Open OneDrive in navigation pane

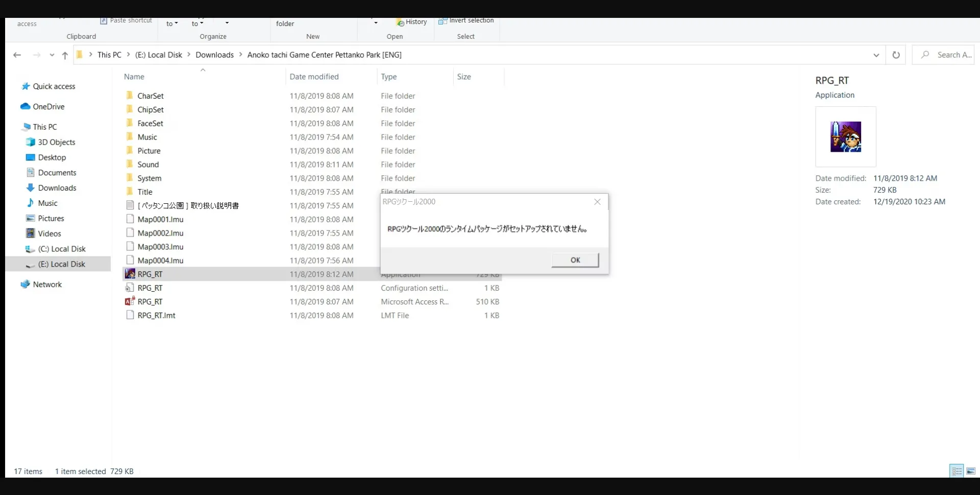(x=48, y=107)
